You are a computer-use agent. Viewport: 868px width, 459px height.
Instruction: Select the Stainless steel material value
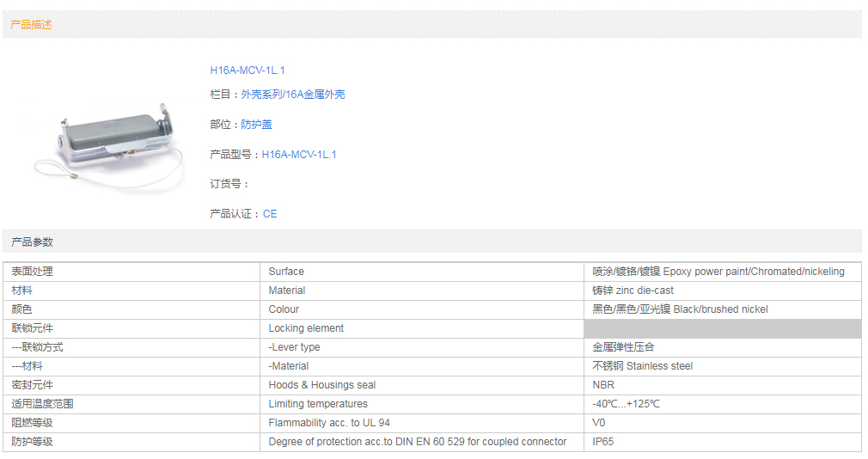pos(642,366)
